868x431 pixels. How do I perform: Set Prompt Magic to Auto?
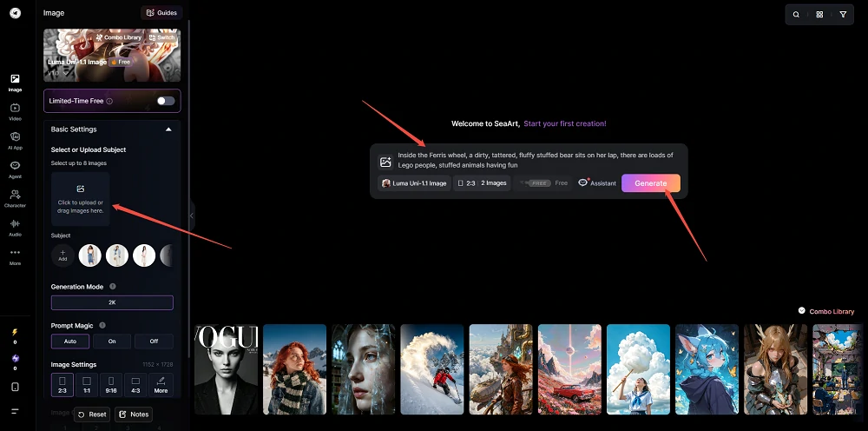click(x=70, y=341)
